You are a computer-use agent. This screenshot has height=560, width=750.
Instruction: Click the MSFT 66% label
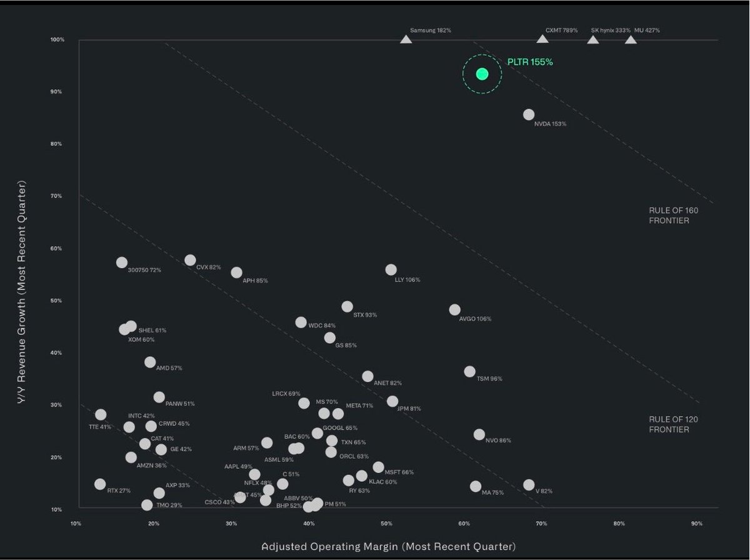[399, 472]
